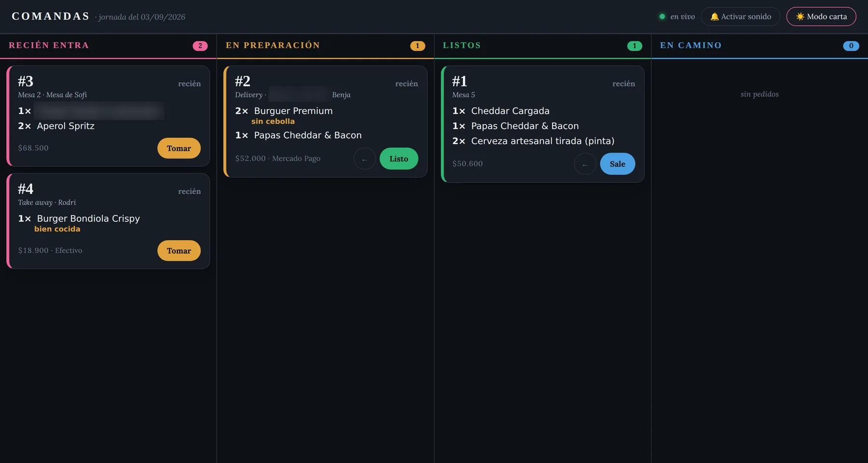Click Cerveza artesanal tirada (pinta) item
The height and width of the screenshot is (463, 868).
point(533,141)
